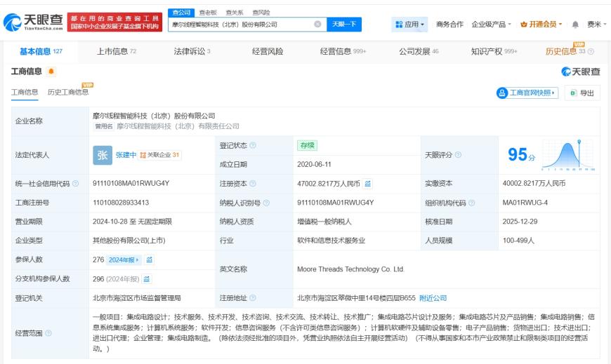Click the 天眼评分 distribution curve chart
This screenshot has width=611, height=364.
[x=568, y=155]
